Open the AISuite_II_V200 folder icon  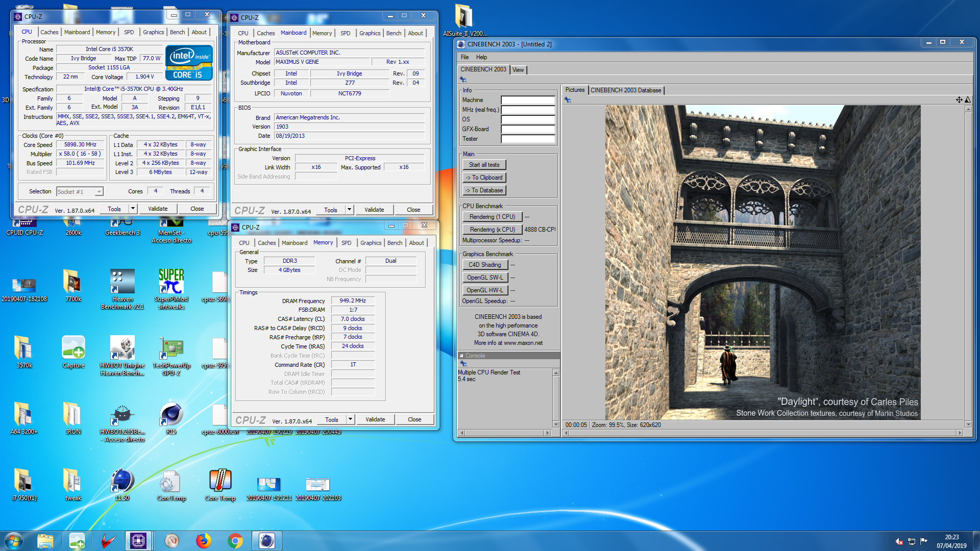coord(465,20)
